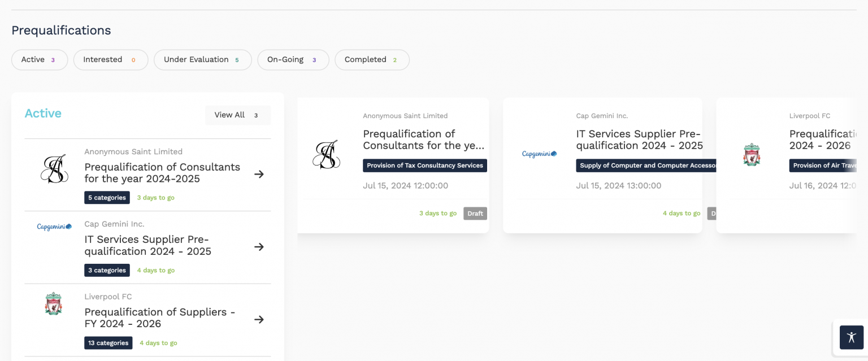868x361 pixels.
Task: Click the Capgemini logo in the Active list
Action: [x=54, y=225]
